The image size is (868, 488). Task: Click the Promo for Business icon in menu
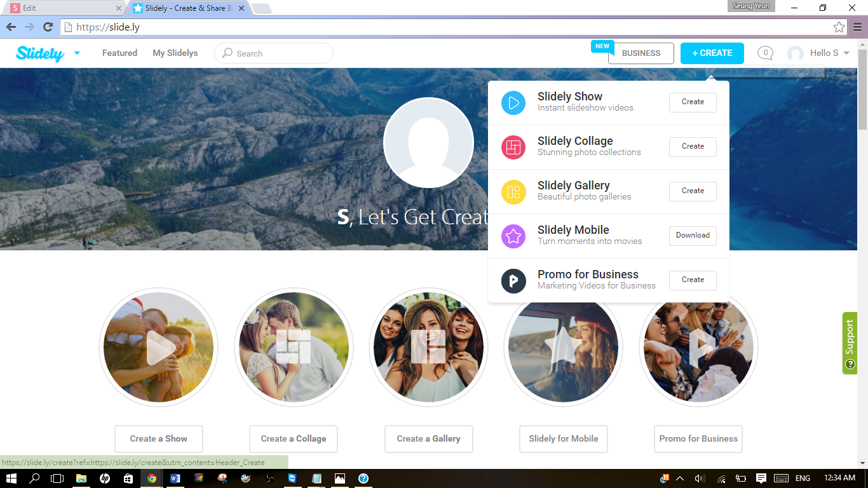click(513, 281)
